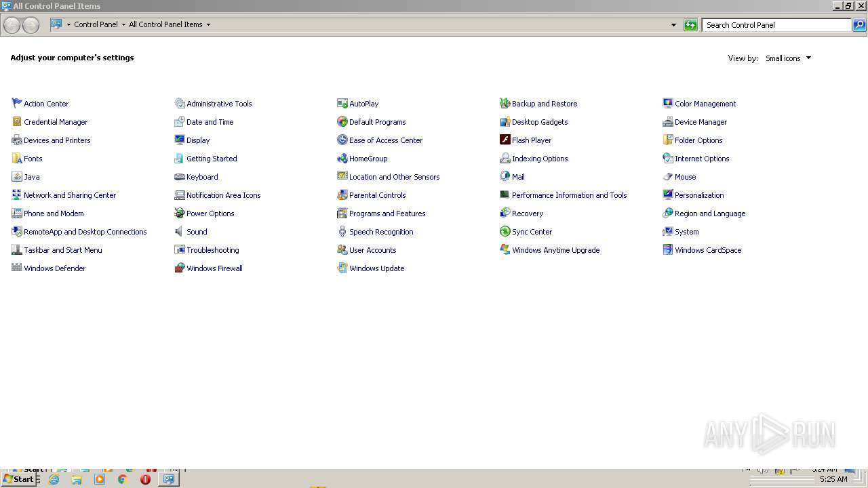
Task: Click the Backup and Restore icon
Action: pyautogui.click(x=505, y=104)
